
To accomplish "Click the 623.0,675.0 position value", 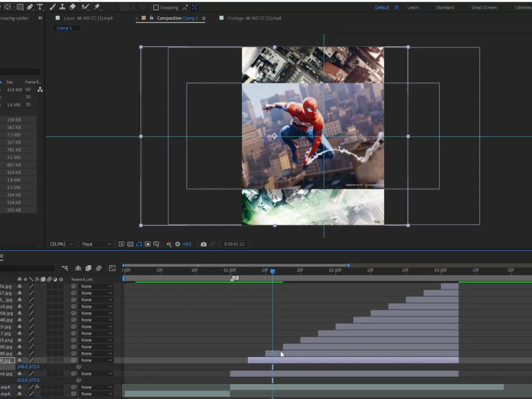I will click(x=28, y=380).
